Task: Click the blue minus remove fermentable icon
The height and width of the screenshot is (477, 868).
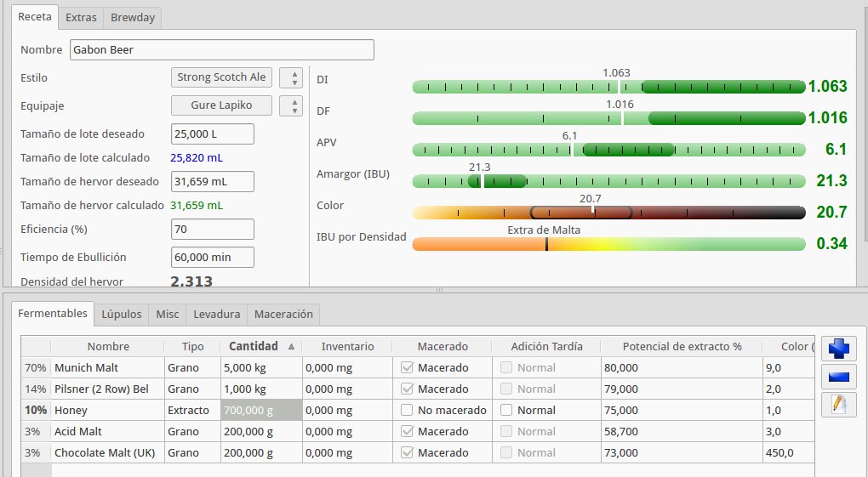Action: pyautogui.click(x=839, y=377)
